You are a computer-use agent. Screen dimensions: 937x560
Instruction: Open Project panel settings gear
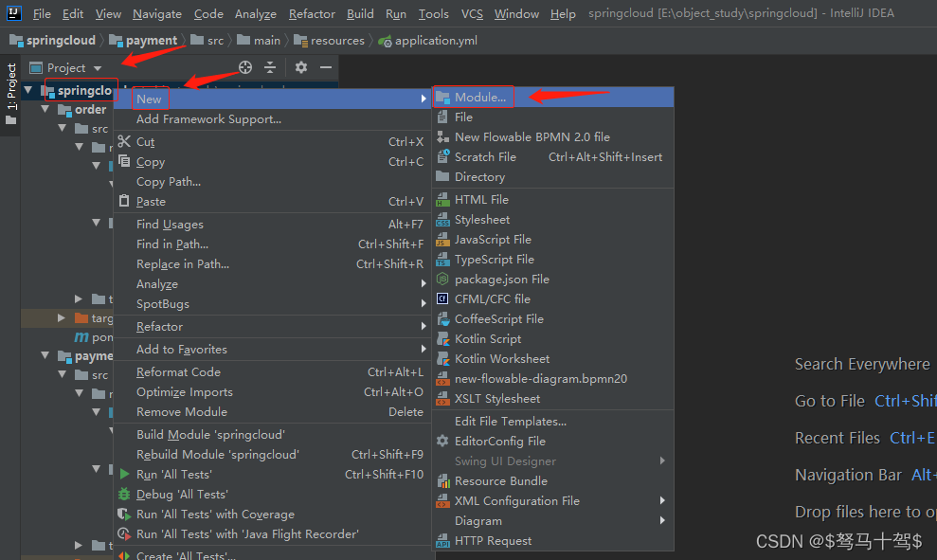tap(301, 67)
